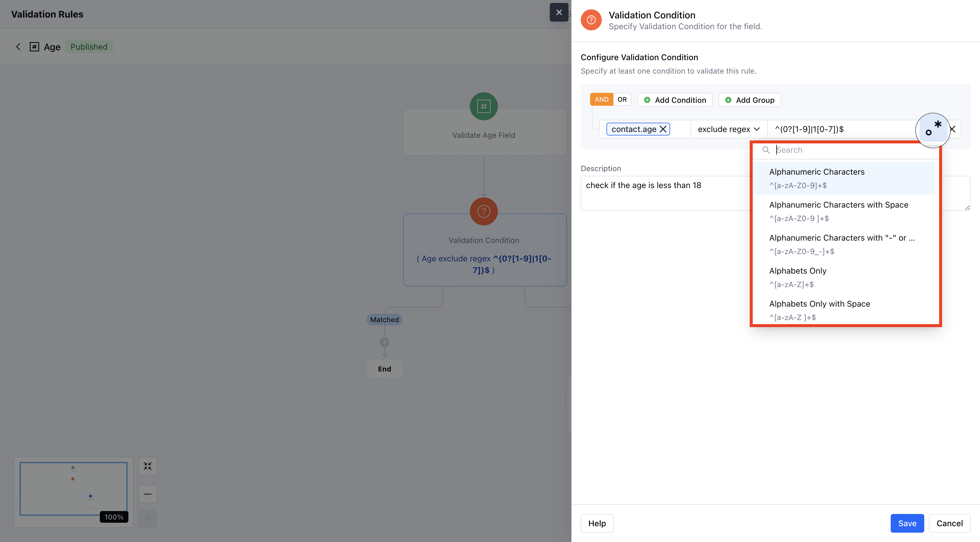This screenshot has width=980, height=542.
Task: Remove the contact.age field tag
Action: (x=663, y=129)
